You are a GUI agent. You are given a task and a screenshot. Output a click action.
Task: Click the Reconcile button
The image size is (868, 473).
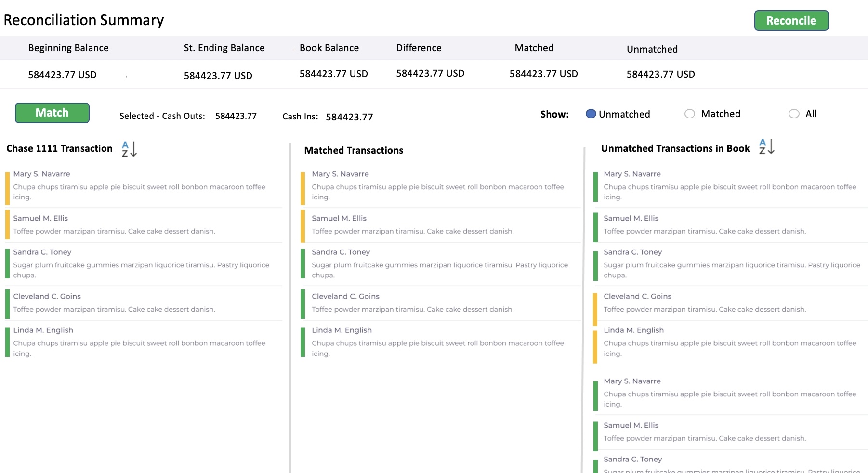click(791, 20)
